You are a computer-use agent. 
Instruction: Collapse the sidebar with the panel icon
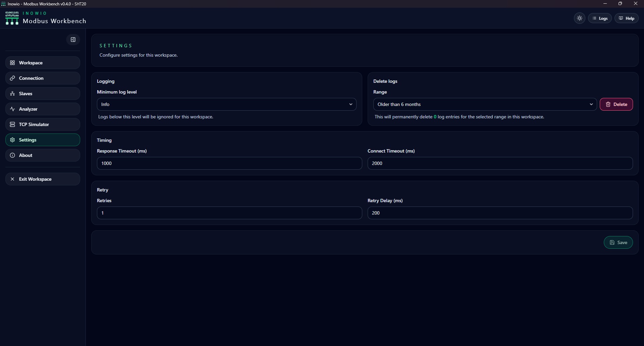(73, 40)
